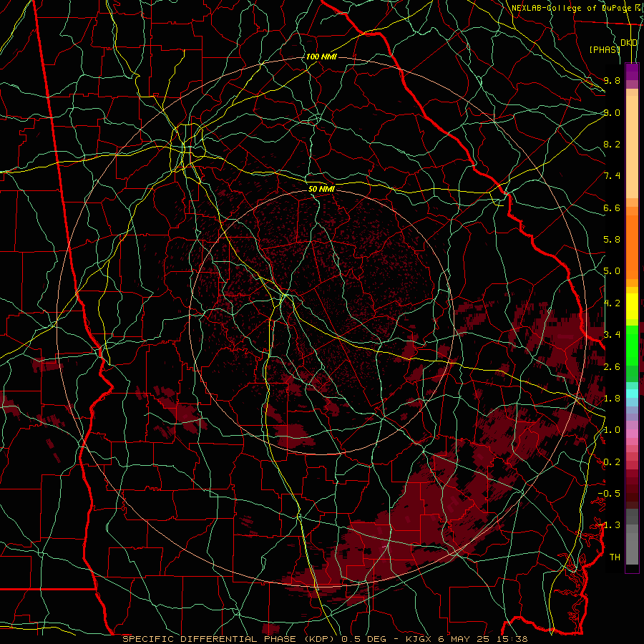Select the 5.8 value on color scale
Viewport: 644px width, 644px height.
612,240
